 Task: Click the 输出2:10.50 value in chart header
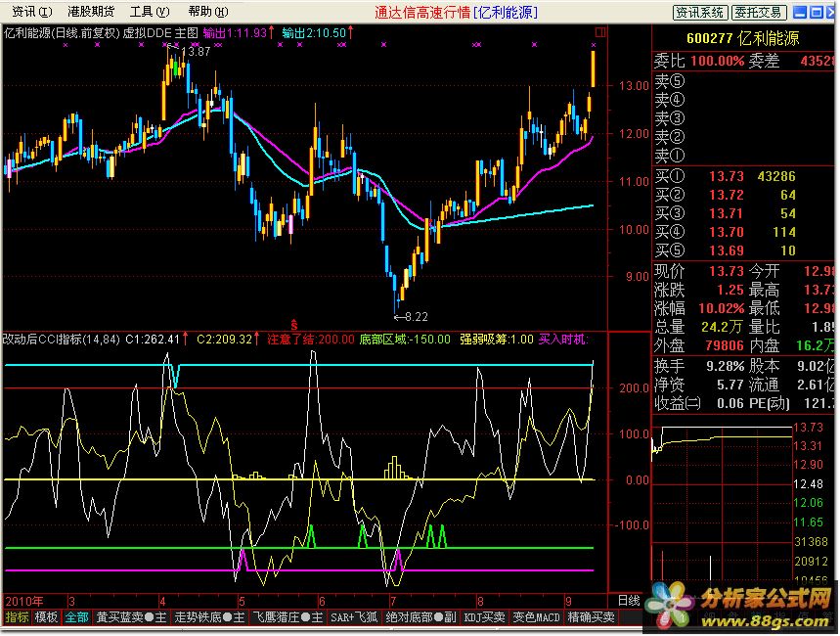314,32
